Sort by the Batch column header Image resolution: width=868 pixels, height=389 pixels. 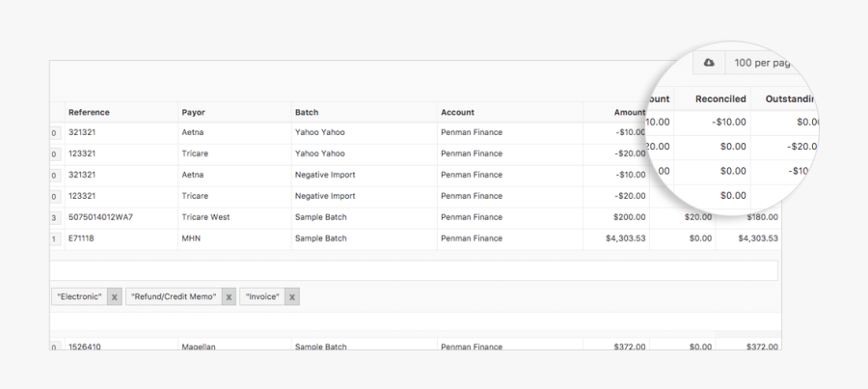307,113
